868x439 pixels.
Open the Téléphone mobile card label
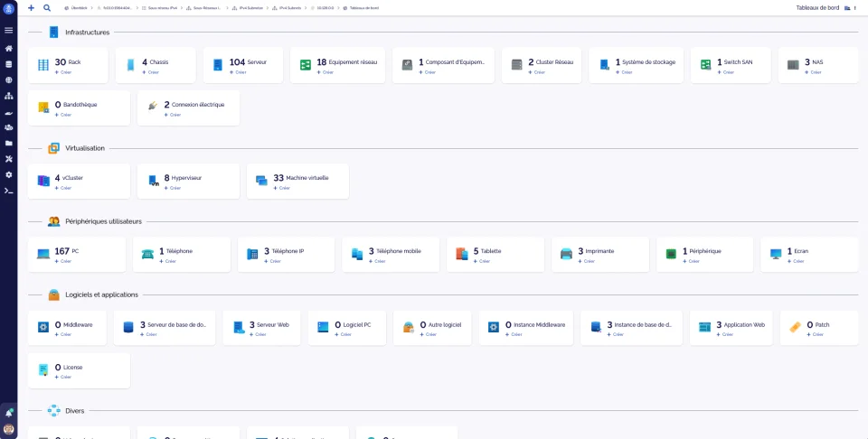pyautogui.click(x=399, y=251)
